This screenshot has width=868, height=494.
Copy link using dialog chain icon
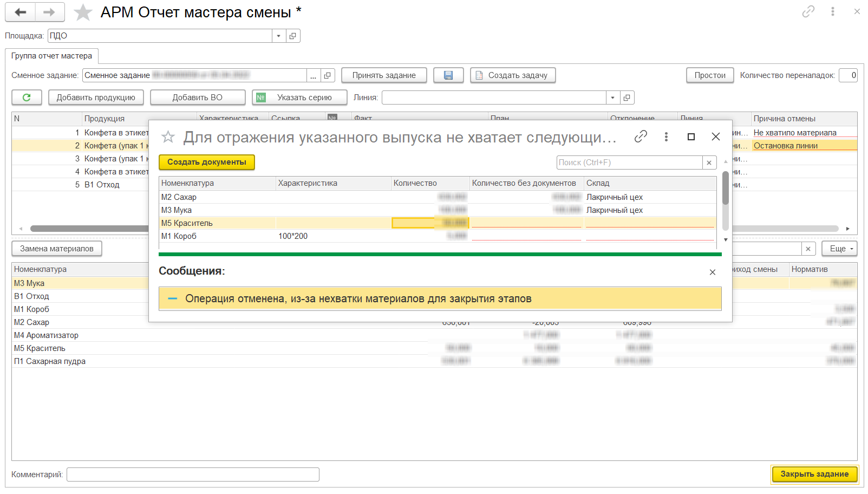pyautogui.click(x=641, y=136)
